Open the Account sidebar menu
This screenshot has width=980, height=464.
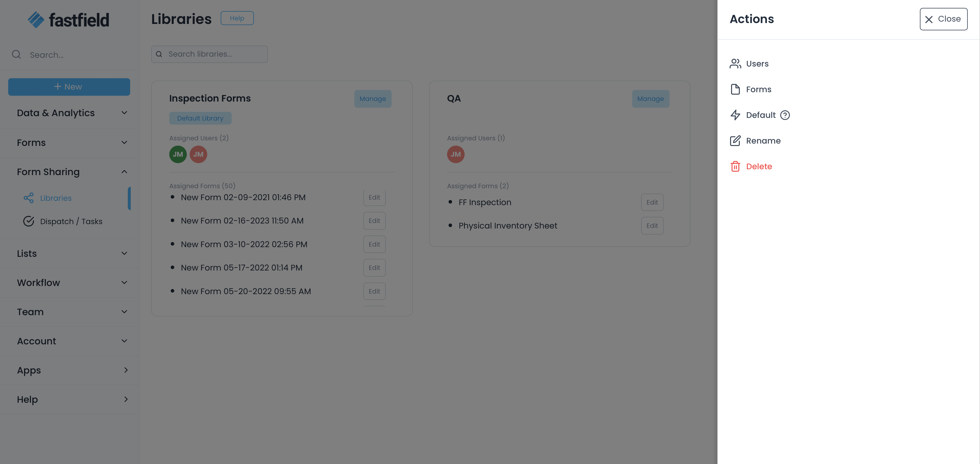click(x=124, y=341)
